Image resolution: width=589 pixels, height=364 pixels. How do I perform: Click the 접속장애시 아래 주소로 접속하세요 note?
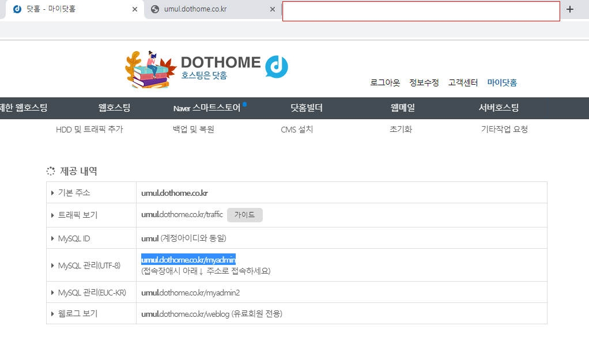coord(206,271)
